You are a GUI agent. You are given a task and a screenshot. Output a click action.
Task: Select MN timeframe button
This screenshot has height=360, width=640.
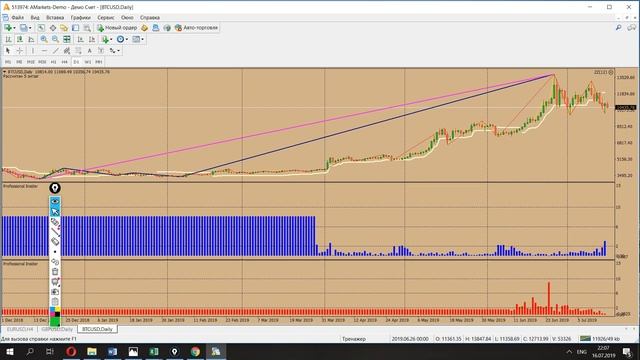tap(99, 62)
